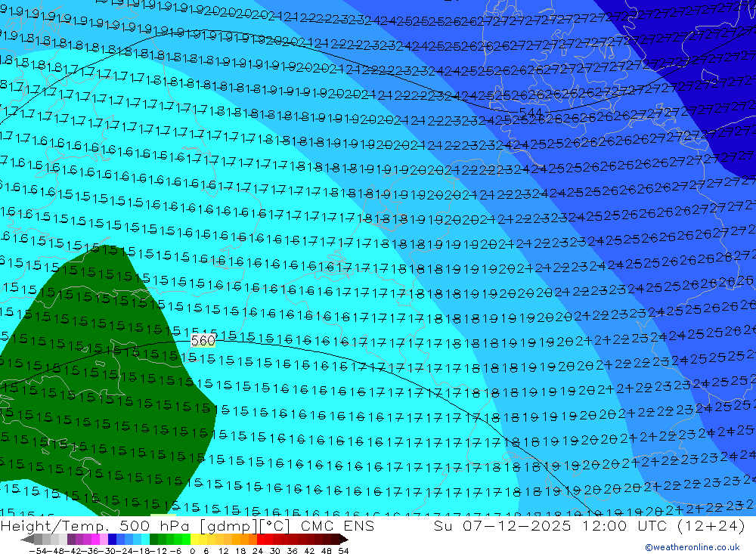Click the 560 height contour label
This screenshot has height=554, width=756.
pyautogui.click(x=203, y=341)
